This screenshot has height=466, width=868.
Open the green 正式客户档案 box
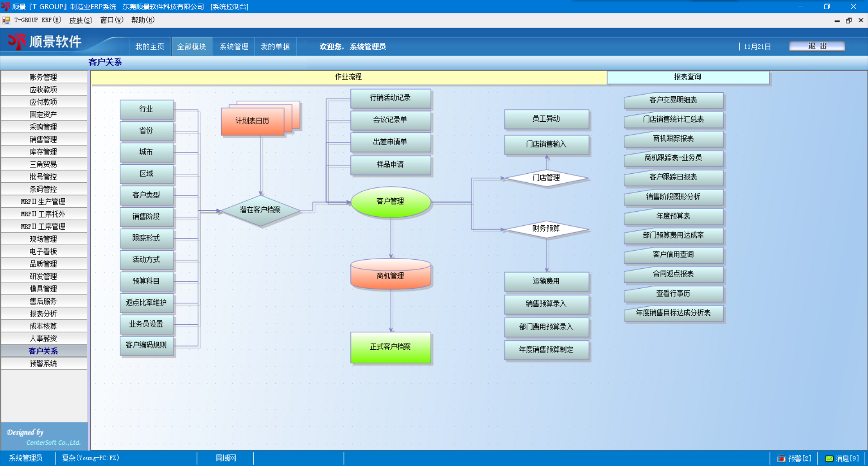(391, 347)
